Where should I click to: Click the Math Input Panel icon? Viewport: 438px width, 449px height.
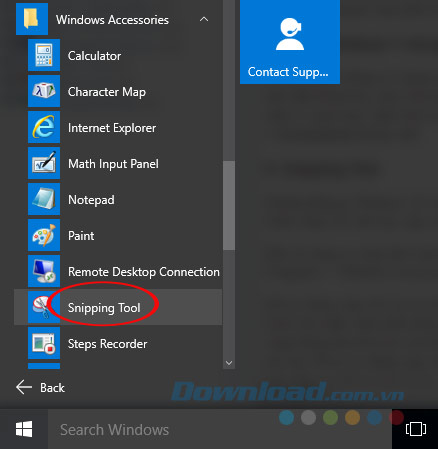point(44,163)
